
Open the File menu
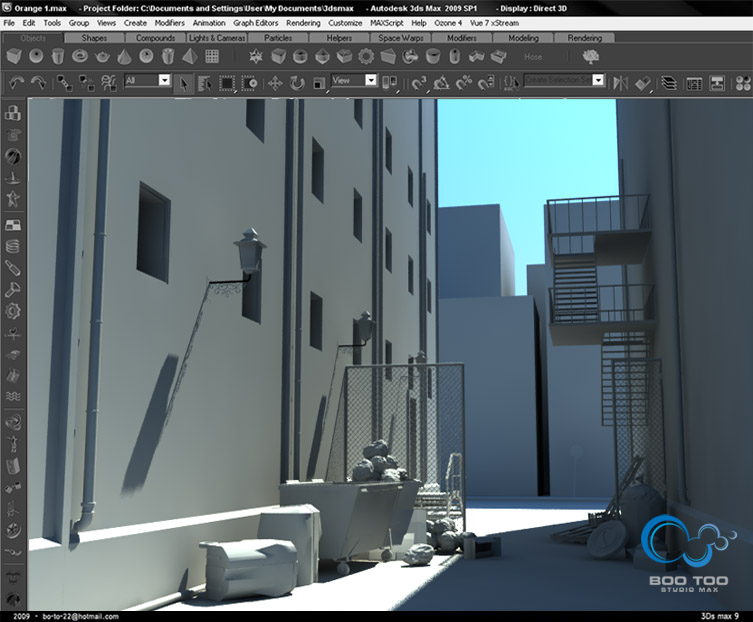9,23
